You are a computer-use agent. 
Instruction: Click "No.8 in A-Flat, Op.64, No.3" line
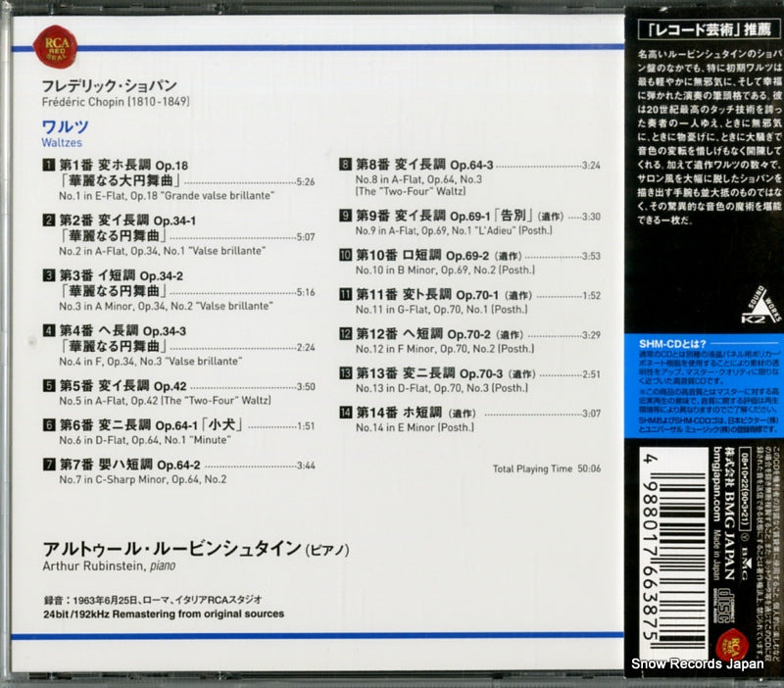point(418,179)
